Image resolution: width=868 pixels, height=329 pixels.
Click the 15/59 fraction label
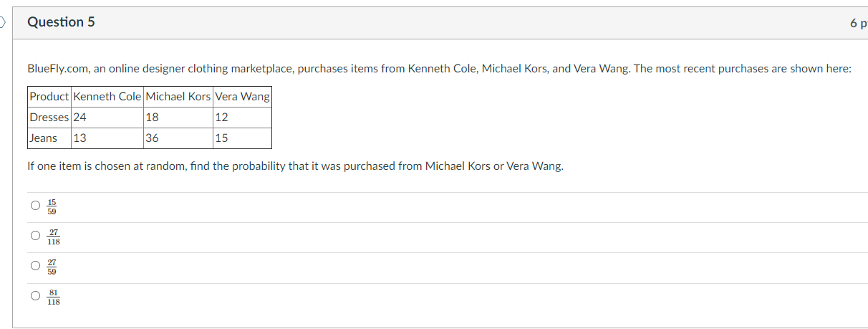coord(52,206)
